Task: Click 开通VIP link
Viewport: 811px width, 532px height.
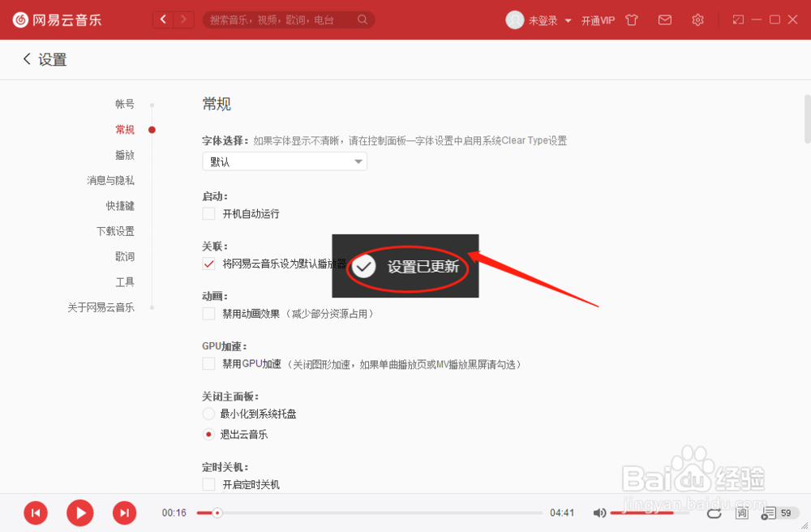Action: 598,20
